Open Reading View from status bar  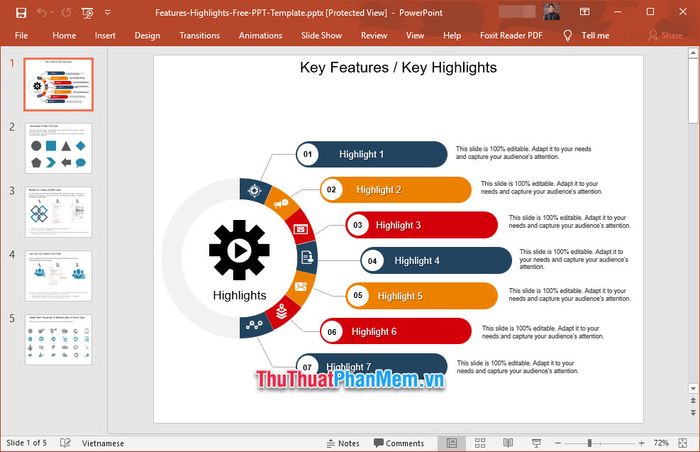point(508,443)
